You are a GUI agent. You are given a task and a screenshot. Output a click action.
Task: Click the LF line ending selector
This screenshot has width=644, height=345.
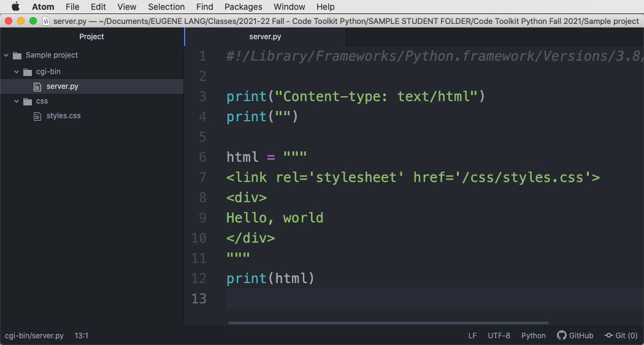(472, 335)
